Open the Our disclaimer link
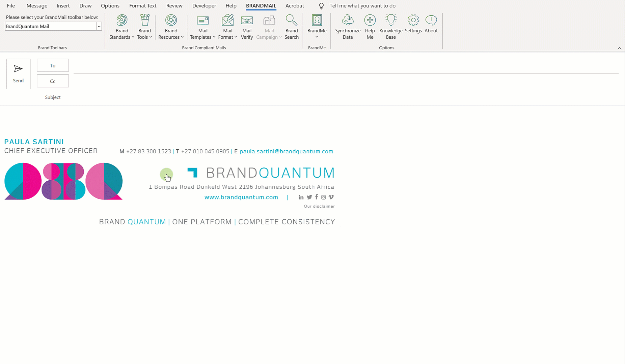 319,206
